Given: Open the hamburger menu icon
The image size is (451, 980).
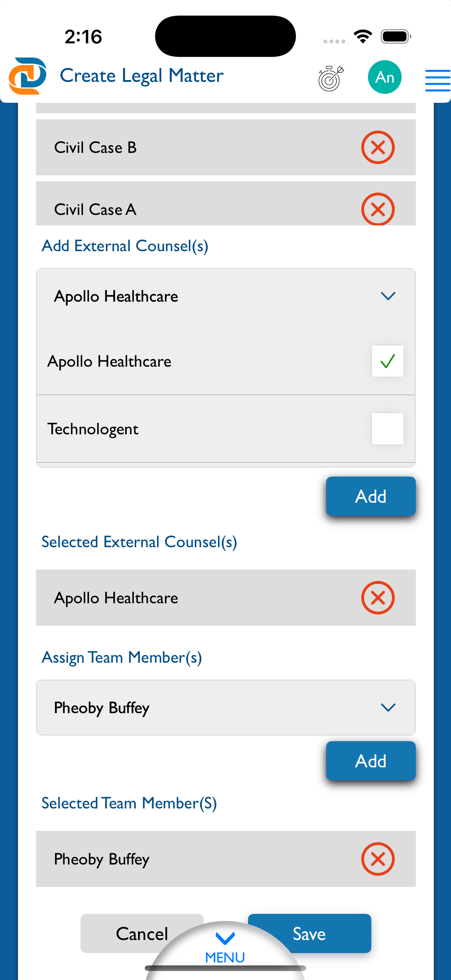Looking at the screenshot, I should coord(438,81).
